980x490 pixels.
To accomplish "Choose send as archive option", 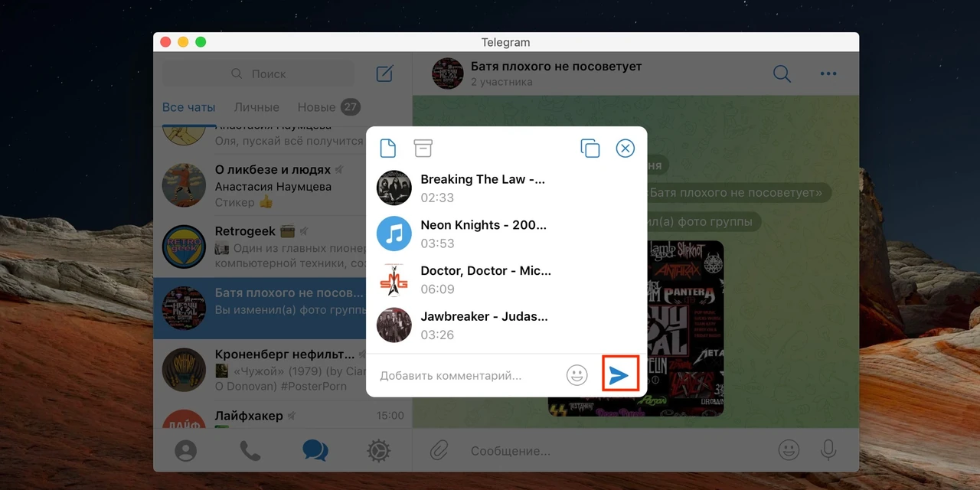I will [x=423, y=149].
